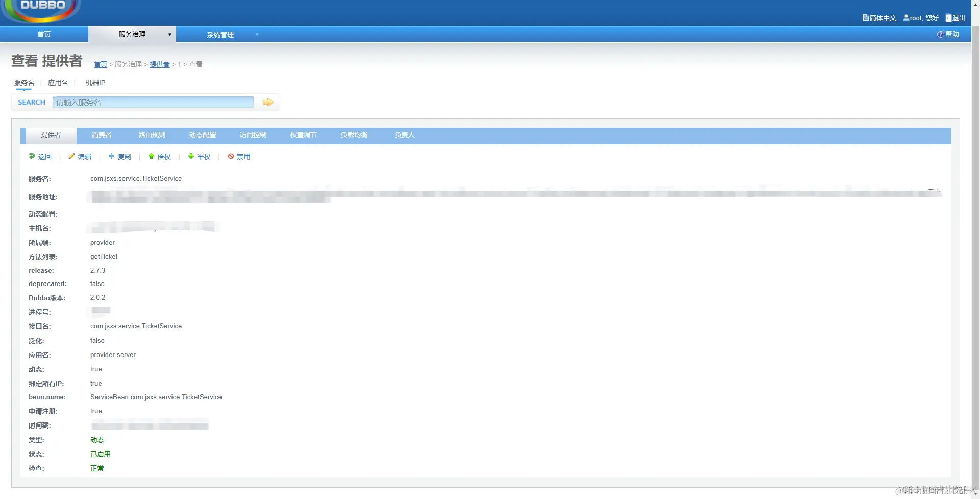Click the 首页 breadcrumb link
The height and width of the screenshot is (499, 980).
(101, 64)
